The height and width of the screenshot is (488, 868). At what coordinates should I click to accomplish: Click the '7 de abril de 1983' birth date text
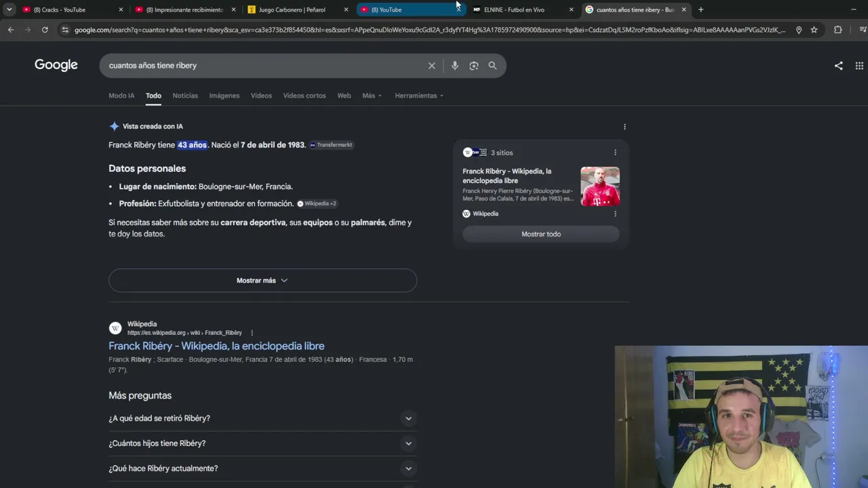273,145
